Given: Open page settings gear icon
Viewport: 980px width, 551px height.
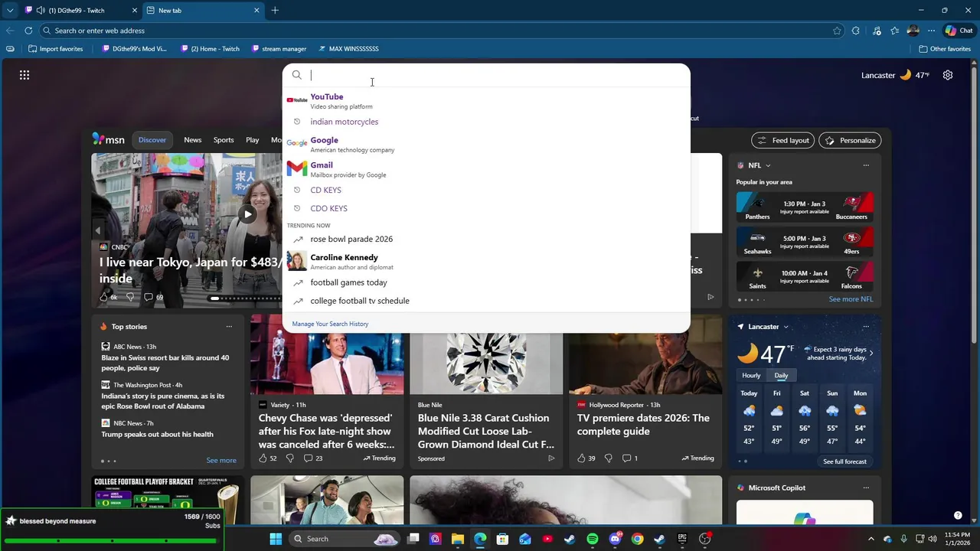Looking at the screenshot, I should pyautogui.click(x=948, y=75).
